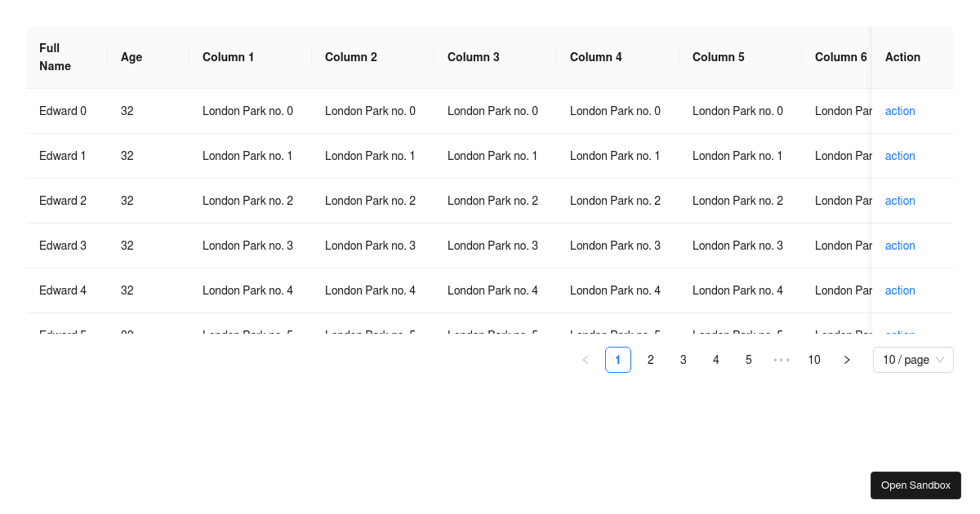Click the action link for Edward 4

pos(899,290)
